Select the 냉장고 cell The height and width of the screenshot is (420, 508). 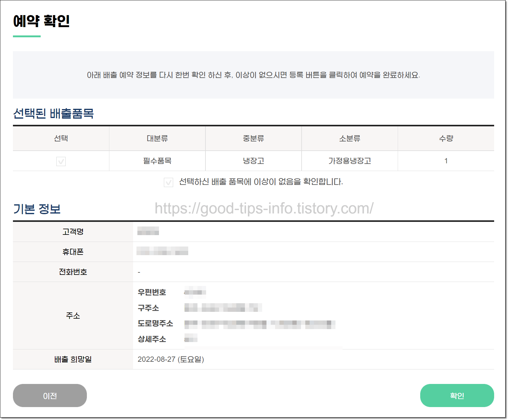(254, 161)
